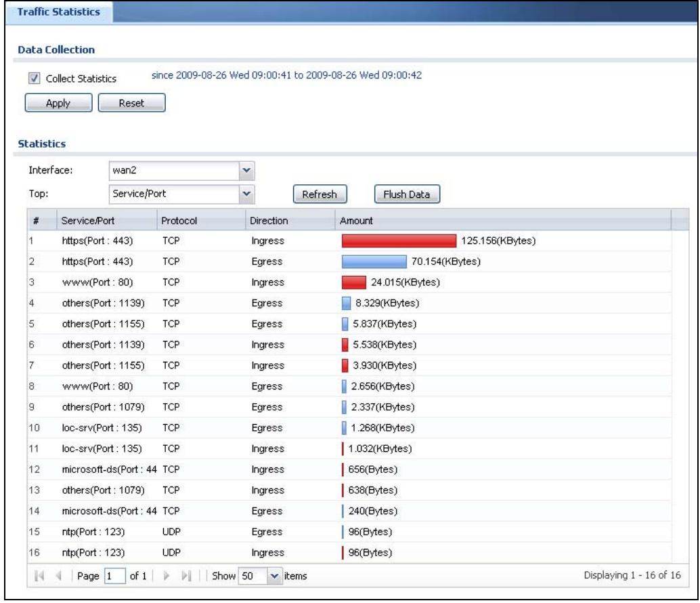Click the 1.032(KBytes) amount value

coord(380,449)
